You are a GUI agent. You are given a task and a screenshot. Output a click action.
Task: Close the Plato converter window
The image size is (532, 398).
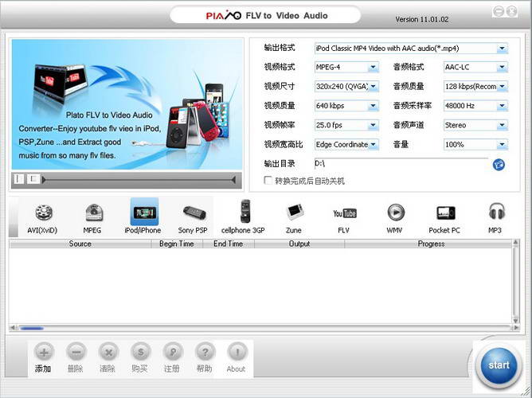(x=511, y=12)
